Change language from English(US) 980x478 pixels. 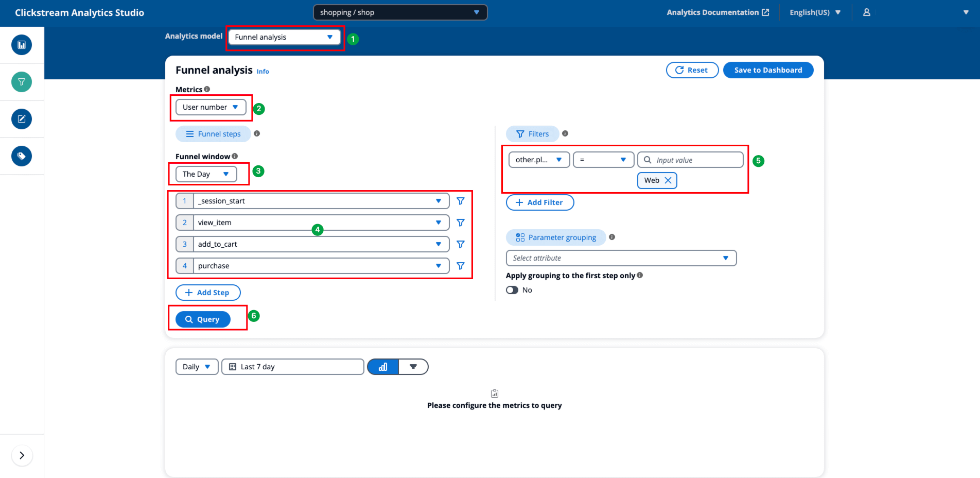coord(815,12)
